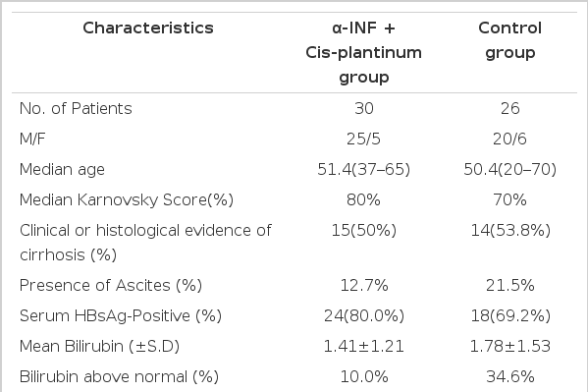Click the Characteristics column header
The width and height of the screenshot is (588, 392).
pos(148,28)
